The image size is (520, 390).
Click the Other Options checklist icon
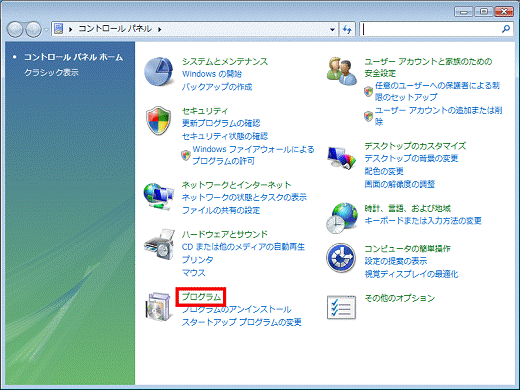341,307
